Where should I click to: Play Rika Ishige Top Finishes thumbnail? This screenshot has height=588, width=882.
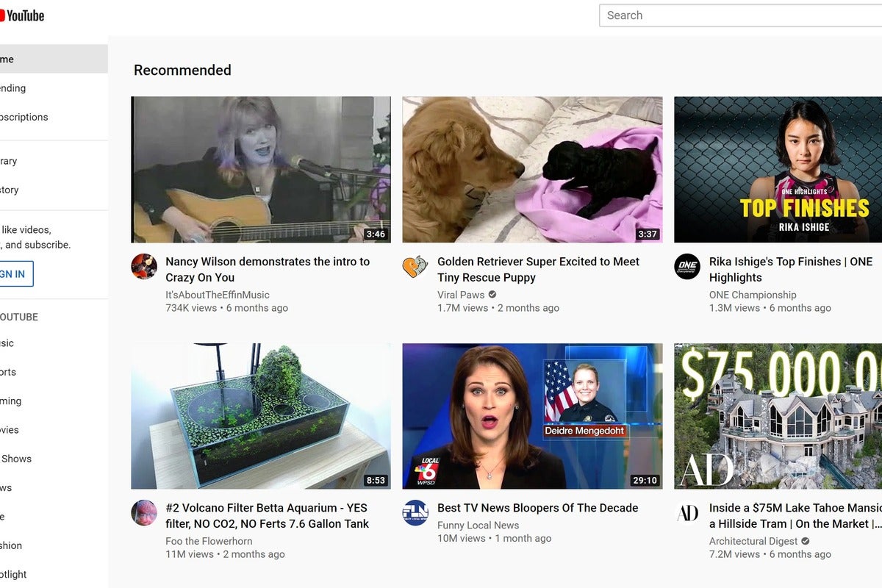pos(778,170)
